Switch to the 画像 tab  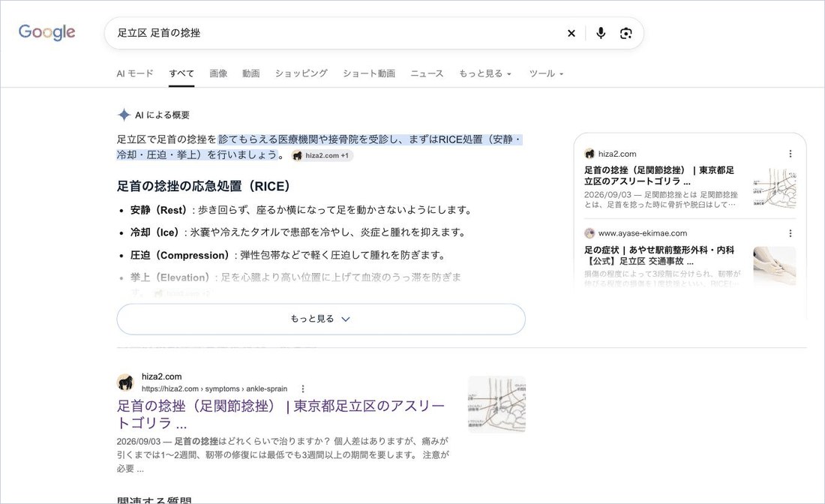(x=218, y=73)
